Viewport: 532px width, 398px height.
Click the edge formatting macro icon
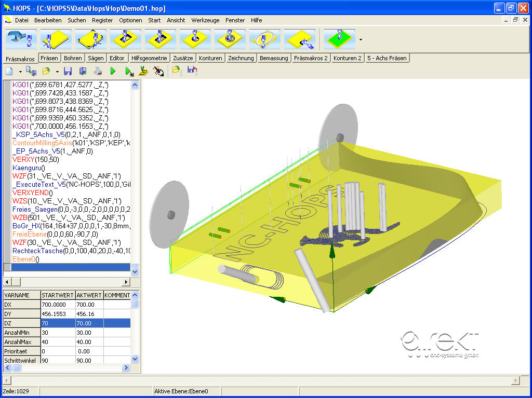(x=56, y=39)
